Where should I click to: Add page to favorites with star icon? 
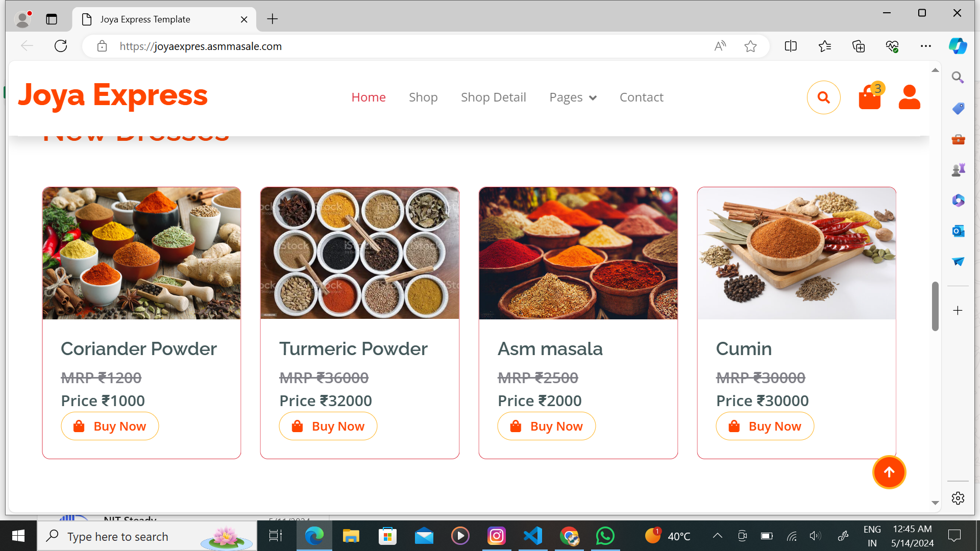[750, 46]
